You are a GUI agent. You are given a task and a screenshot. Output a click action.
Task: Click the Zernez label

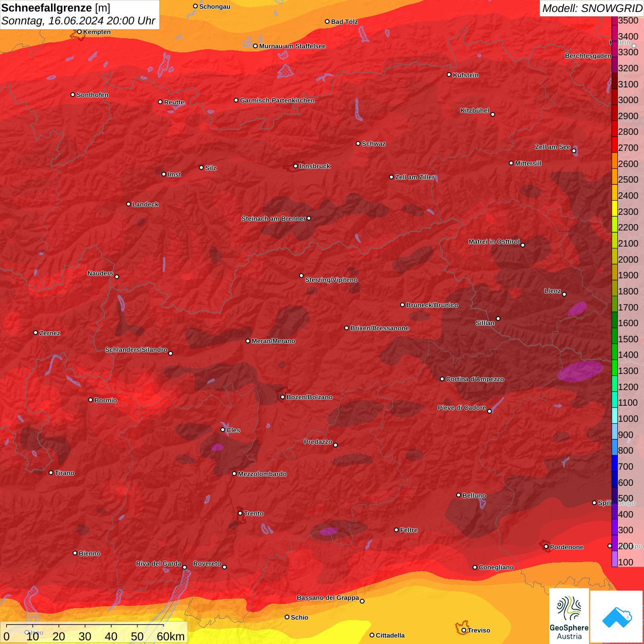50,333
